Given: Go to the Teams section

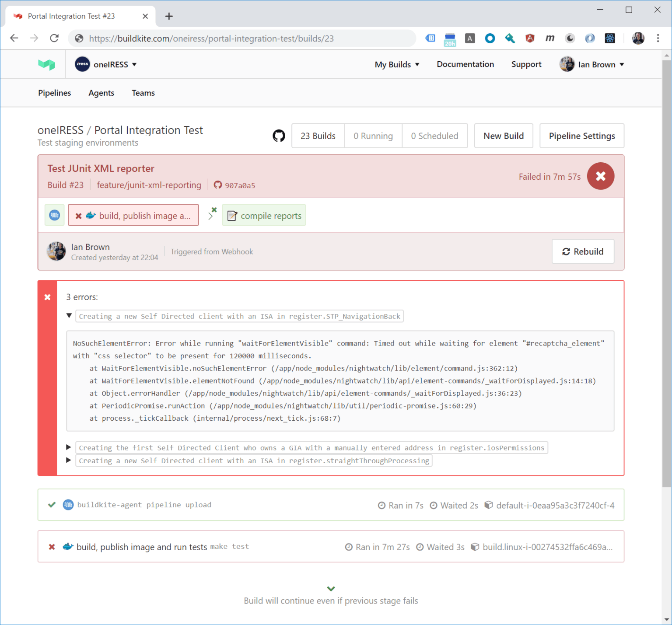Looking at the screenshot, I should (x=143, y=93).
